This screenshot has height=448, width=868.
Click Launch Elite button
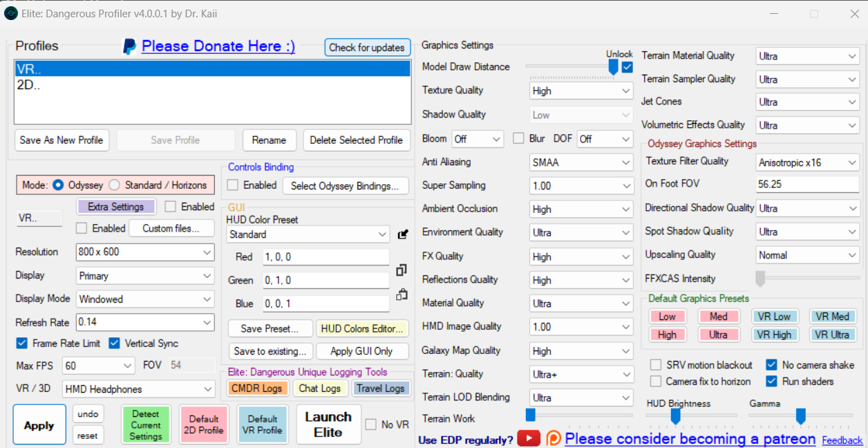pos(328,424)
